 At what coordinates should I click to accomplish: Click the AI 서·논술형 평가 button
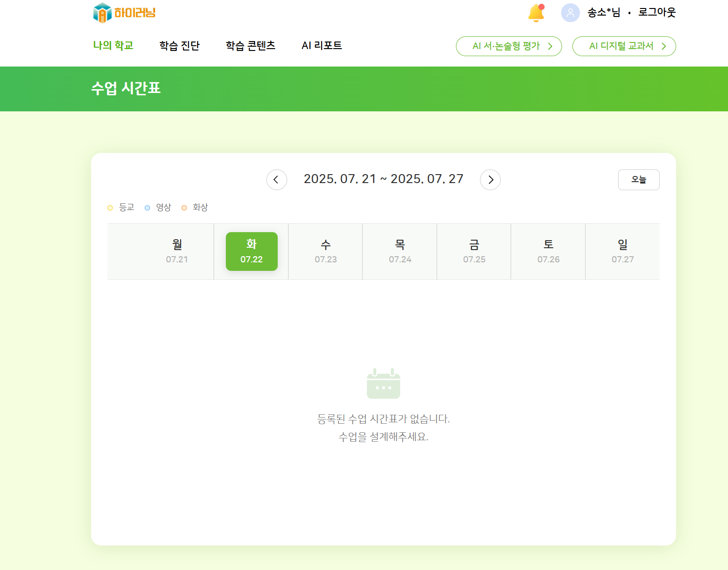click(x=509, y=46)
